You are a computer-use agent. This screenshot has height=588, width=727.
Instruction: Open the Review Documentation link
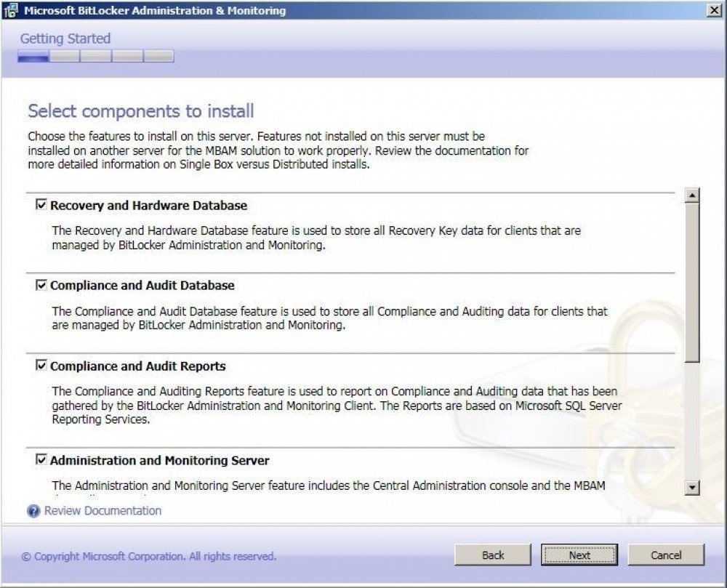[x=103, y=511]
